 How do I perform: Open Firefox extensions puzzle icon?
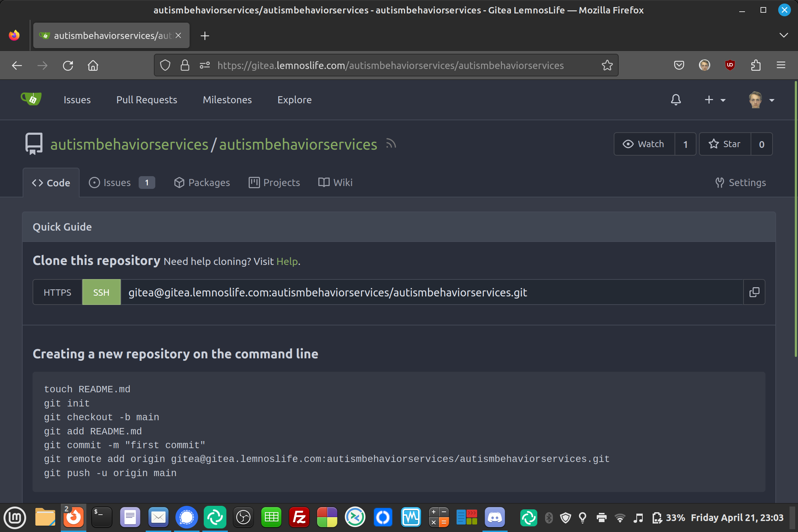coord(756,65)
